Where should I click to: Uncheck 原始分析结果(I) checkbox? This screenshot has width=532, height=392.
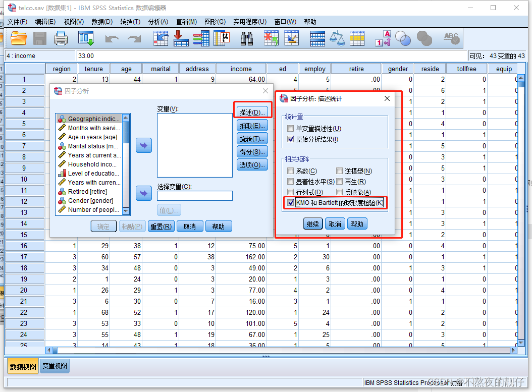290,139
